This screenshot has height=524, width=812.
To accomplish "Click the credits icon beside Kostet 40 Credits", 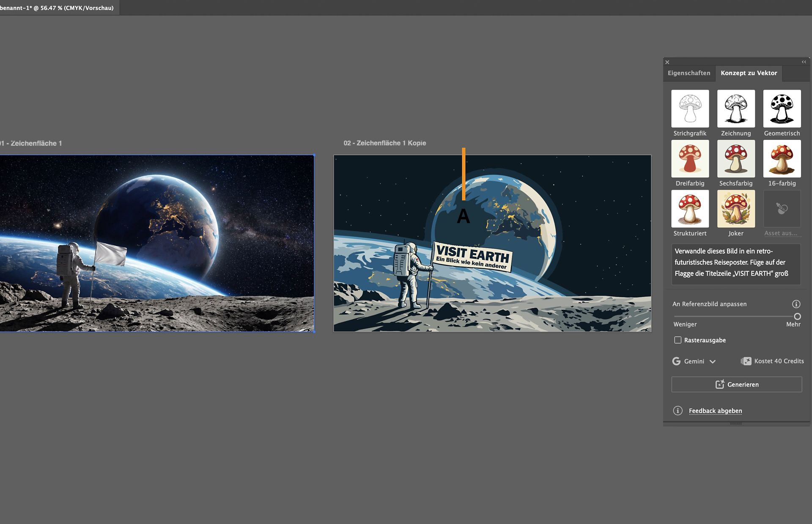I will 746,361.
